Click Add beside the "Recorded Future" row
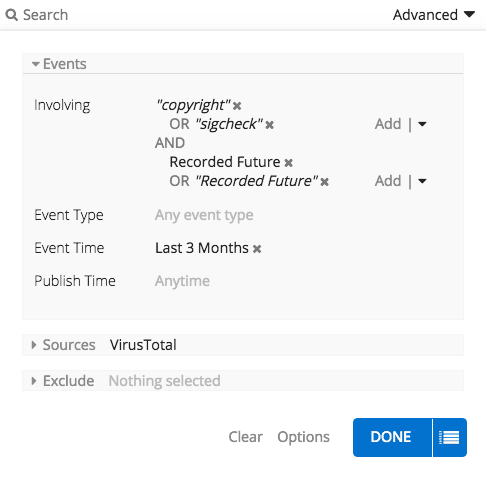 [x=388, y=181]
